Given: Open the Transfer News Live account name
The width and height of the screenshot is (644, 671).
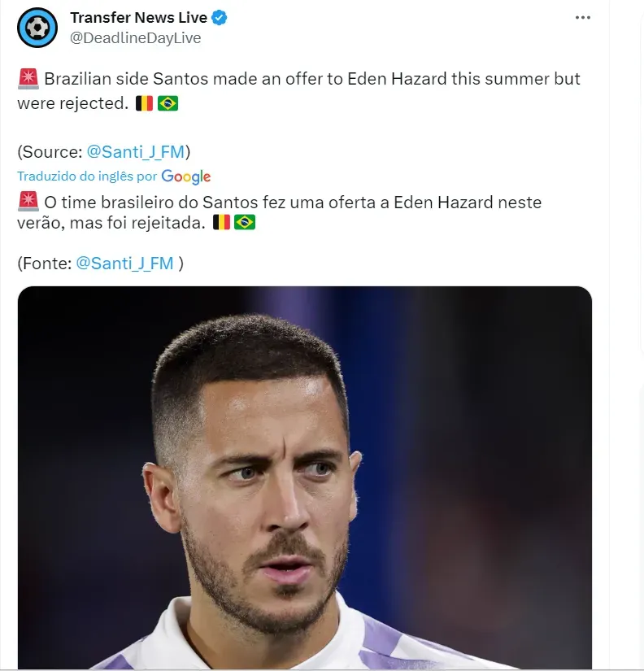Looking at the screenshot, I should click(138, 18).
